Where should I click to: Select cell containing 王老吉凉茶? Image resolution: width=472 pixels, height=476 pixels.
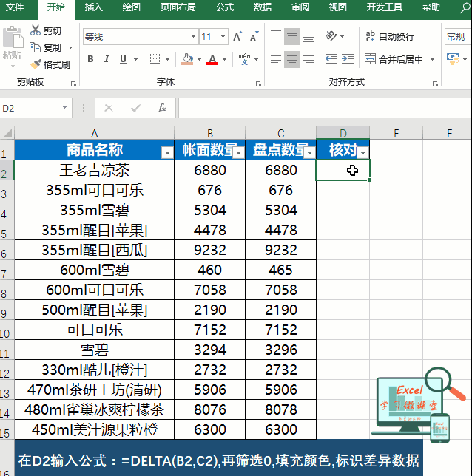pyautogui.click(x=94, y=170)
